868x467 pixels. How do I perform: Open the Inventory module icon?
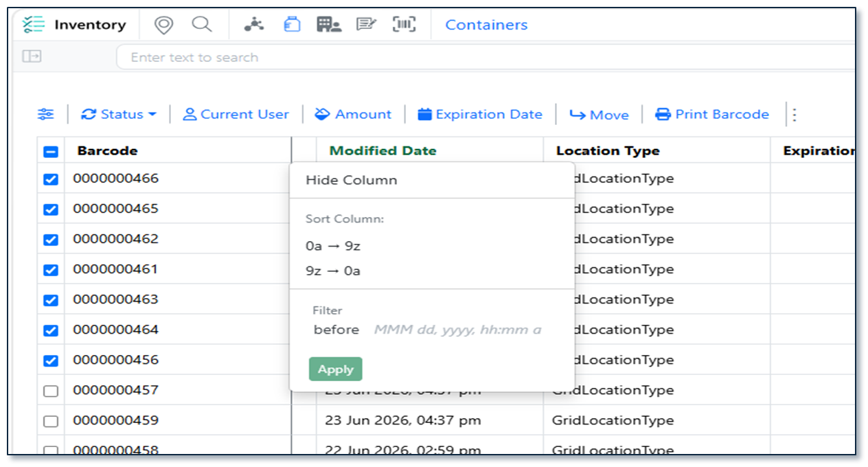point(32,25)
